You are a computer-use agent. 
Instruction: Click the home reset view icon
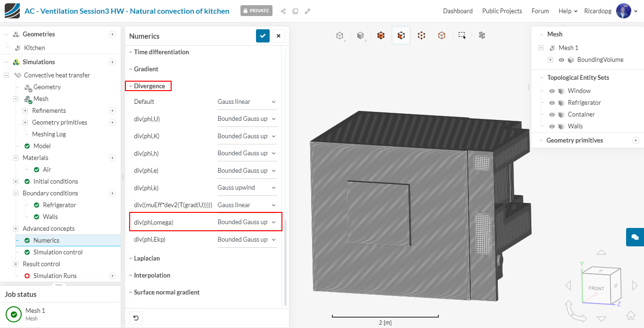click(630, 316)
